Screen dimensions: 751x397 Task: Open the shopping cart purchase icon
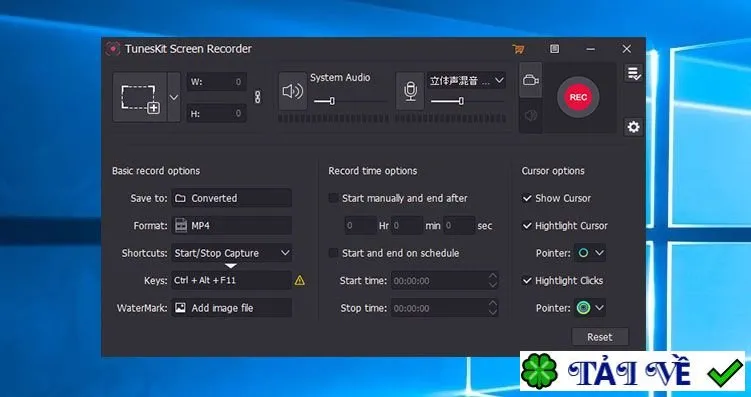pos(518,49)
